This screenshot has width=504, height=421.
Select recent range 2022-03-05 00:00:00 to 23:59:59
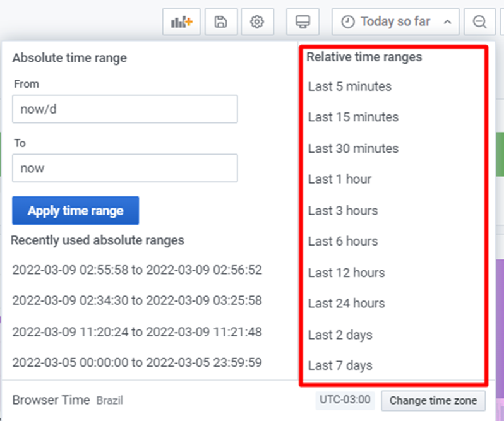pos(137,363)
